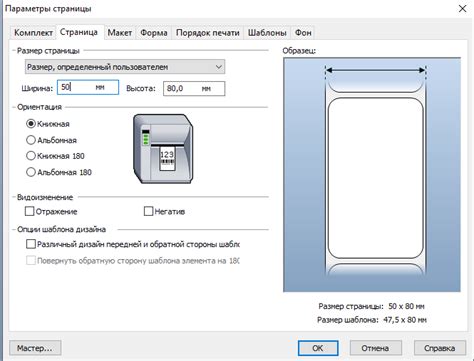474x361 pixels.
Task: Click the Высота height input field
Action: coord(194,89)
